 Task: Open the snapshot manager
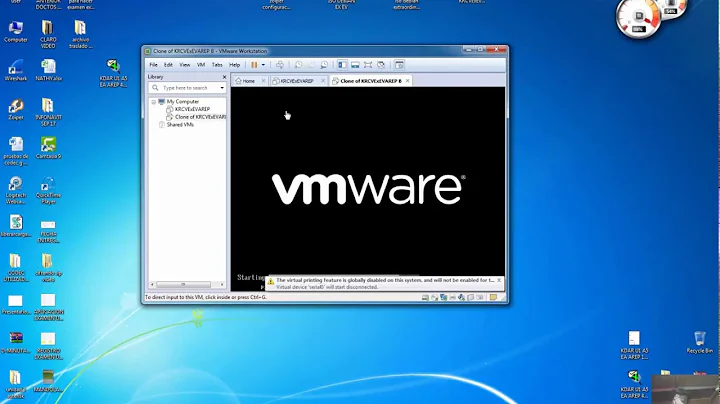[324, 65]
